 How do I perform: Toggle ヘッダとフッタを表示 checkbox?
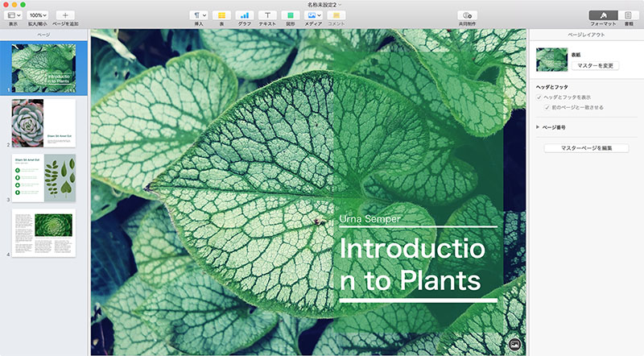(x=539, y=97)
